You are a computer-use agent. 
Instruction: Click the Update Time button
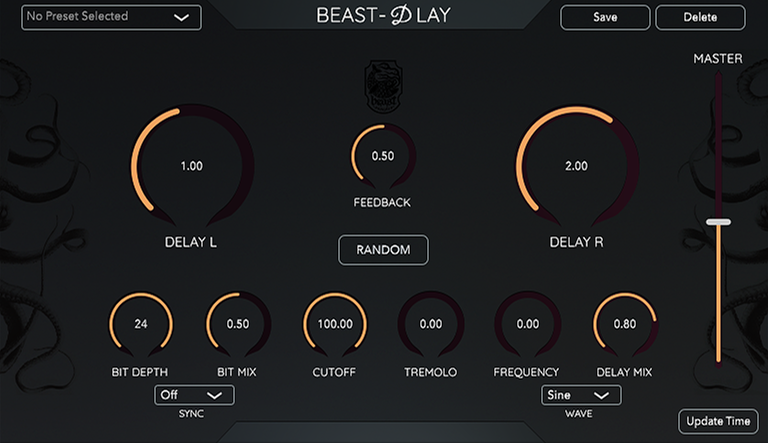718,421
